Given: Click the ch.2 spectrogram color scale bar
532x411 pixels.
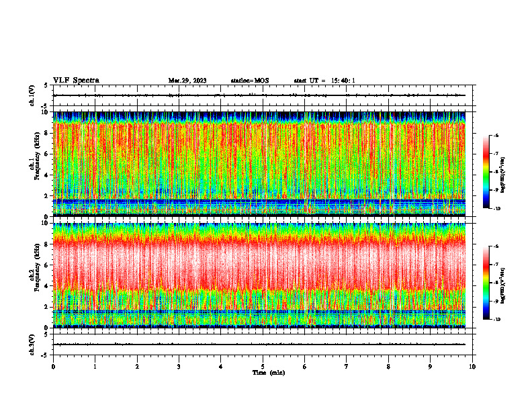Looking at the screenshot, I should point(486,283).
